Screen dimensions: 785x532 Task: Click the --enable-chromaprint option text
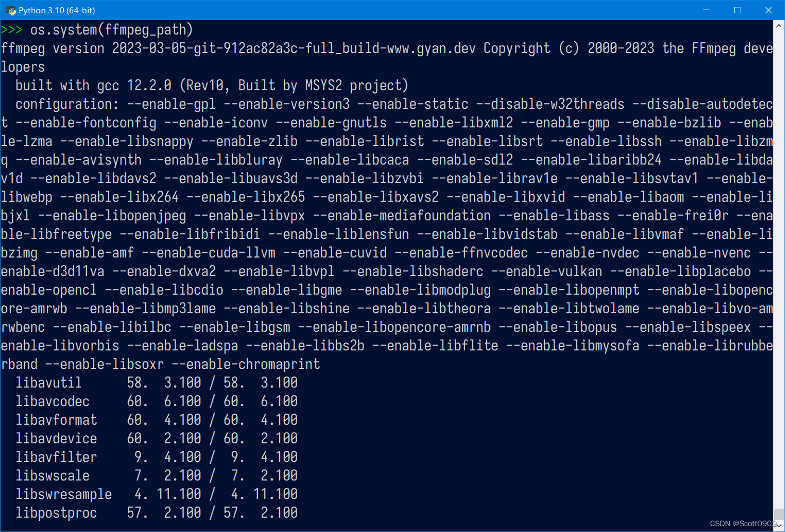[246, 364]
